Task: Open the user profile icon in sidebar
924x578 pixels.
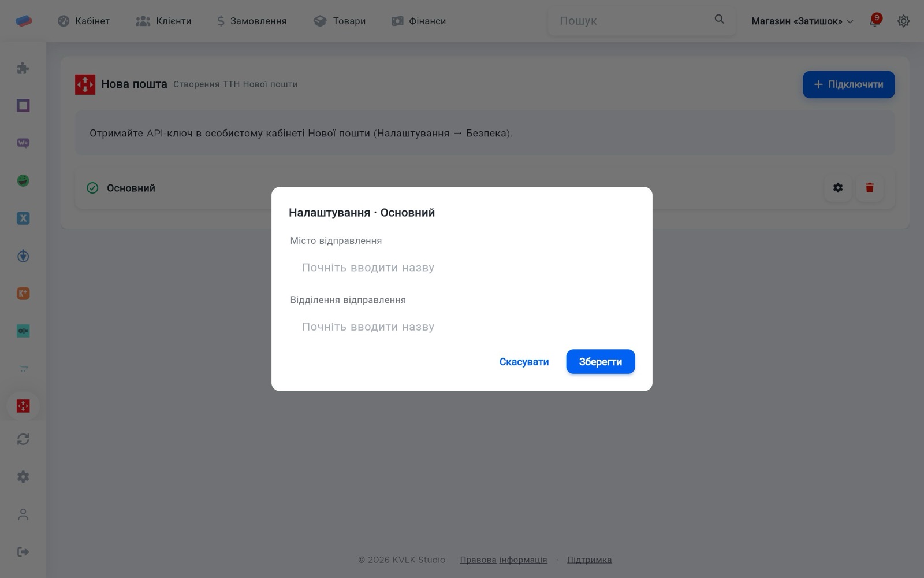Action: click(23, 514)
